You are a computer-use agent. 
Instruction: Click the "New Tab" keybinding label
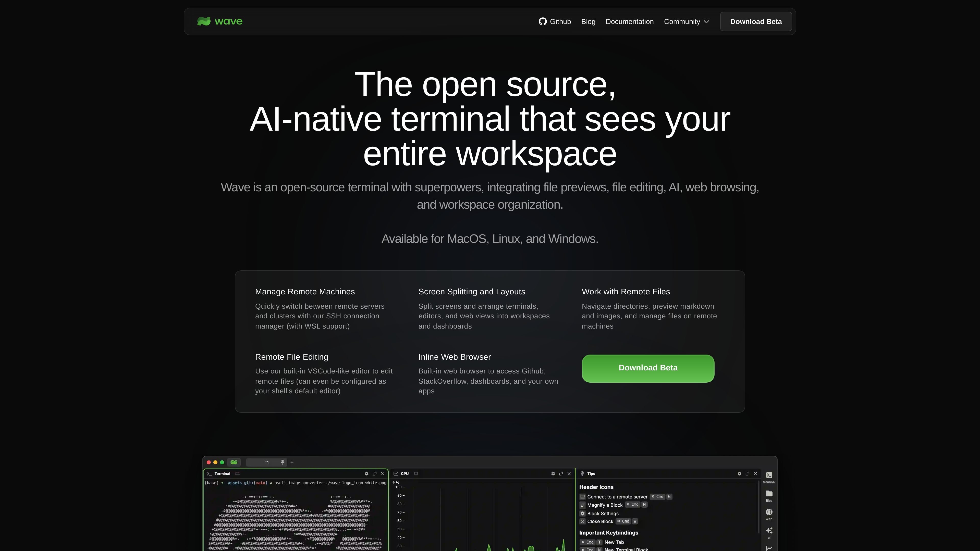(614, 542)
